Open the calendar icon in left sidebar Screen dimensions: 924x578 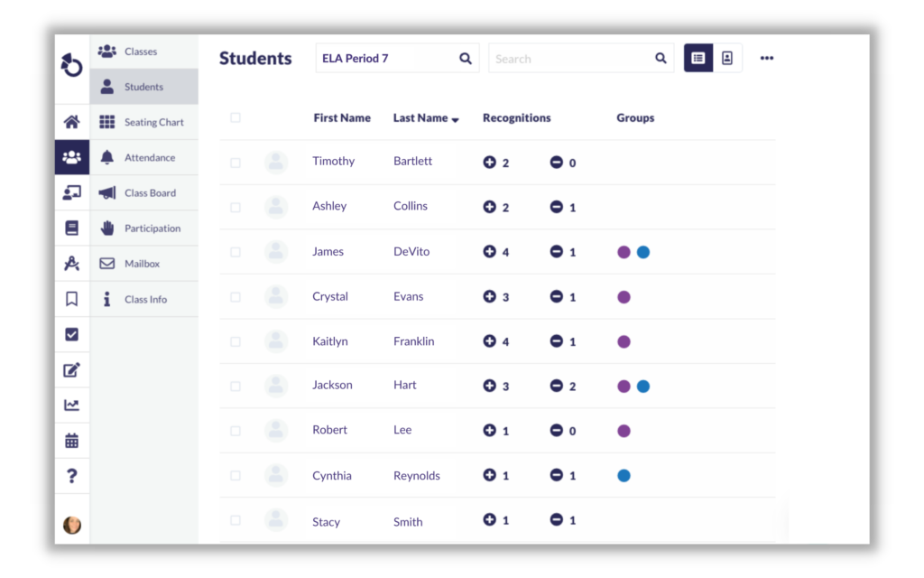(x=71, y=441)
